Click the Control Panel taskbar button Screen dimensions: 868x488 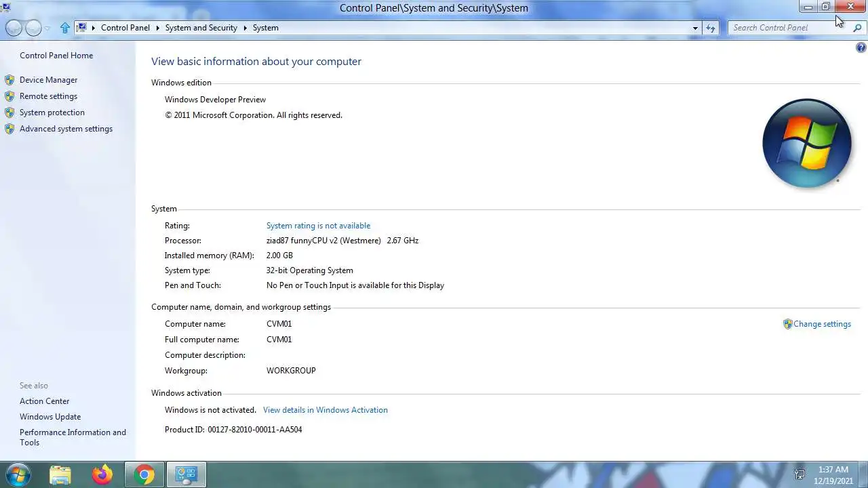(x=186, y=474)
